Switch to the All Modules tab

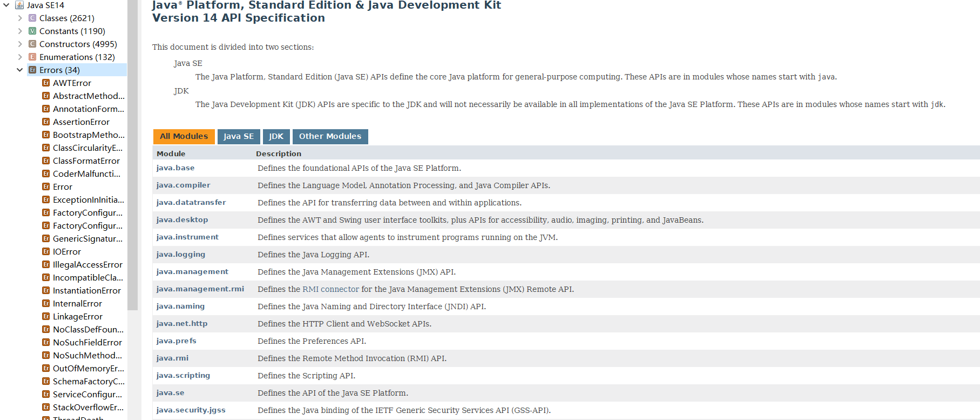184,136
